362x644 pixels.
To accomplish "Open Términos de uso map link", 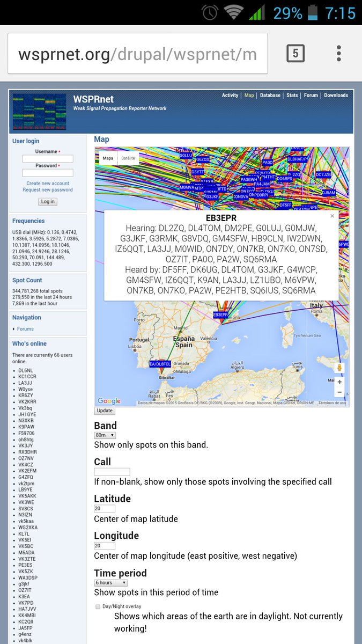I will coord(332,403).
